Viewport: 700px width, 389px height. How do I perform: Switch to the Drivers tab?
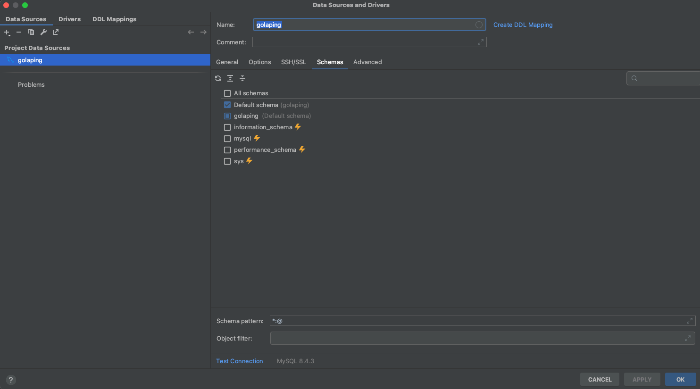tap(70, 19)
